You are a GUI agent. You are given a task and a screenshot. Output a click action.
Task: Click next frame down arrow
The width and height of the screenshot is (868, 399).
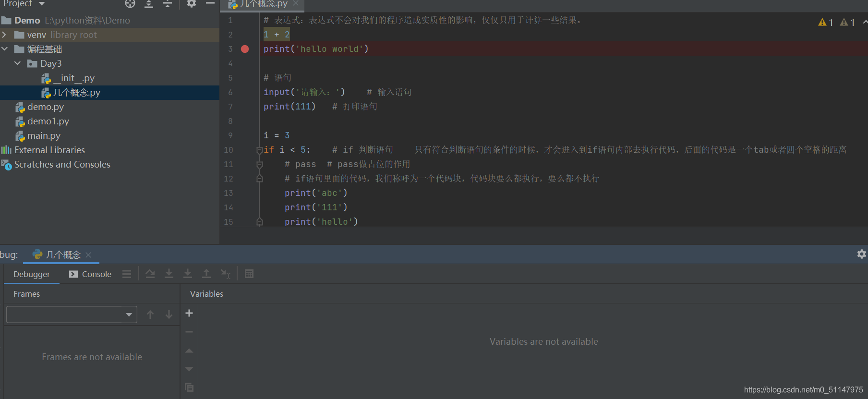tap(169, 314)
